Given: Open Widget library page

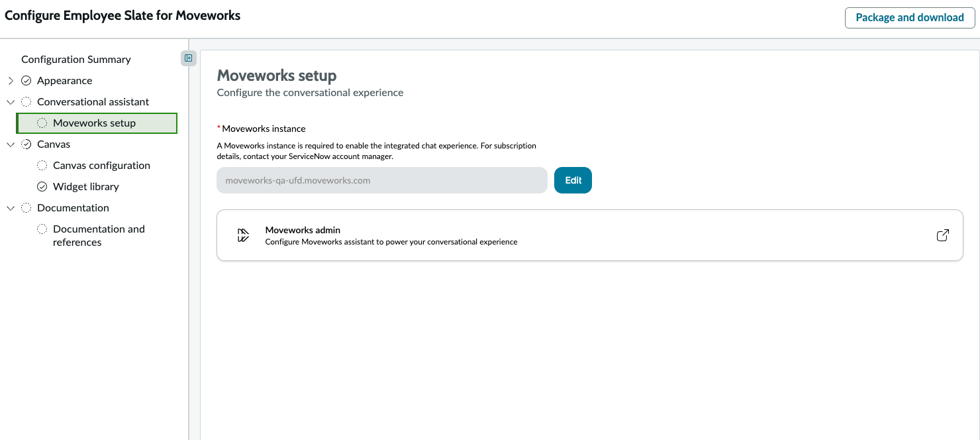Looking at the screenshot, I should click(86, 186).
